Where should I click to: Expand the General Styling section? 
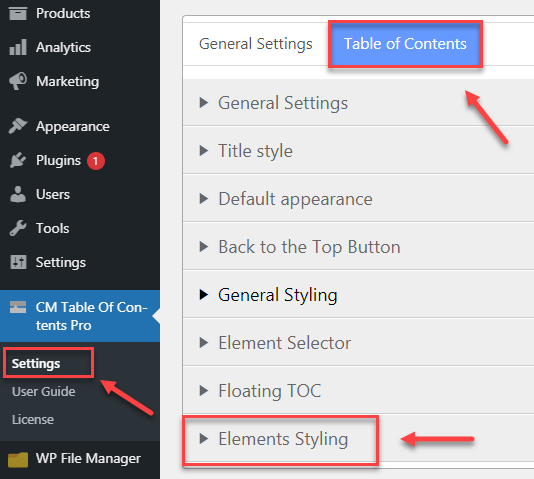[x=358, y=295]
